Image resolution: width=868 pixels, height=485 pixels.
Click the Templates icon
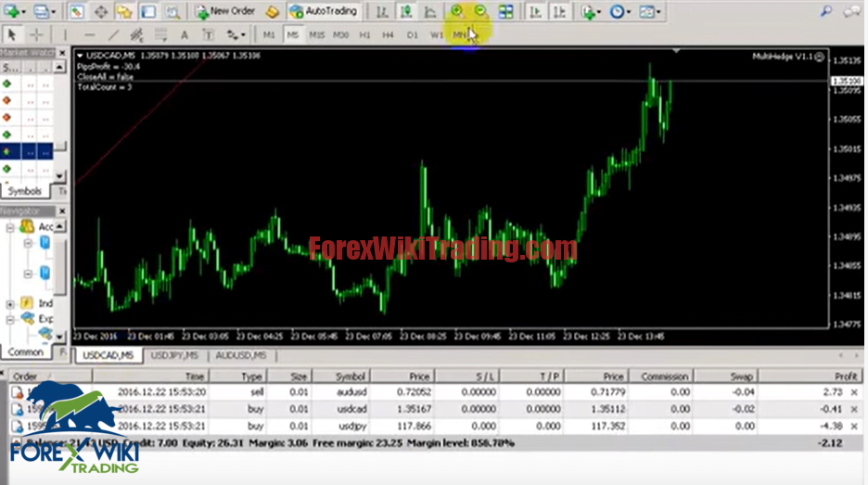pyautogui.click(x=646, y=11)
